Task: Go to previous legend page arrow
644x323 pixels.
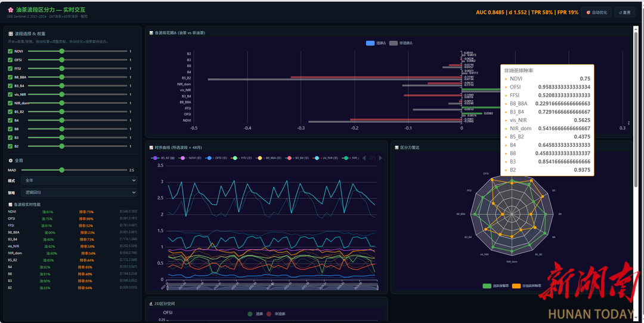Action: pos(364,158)
